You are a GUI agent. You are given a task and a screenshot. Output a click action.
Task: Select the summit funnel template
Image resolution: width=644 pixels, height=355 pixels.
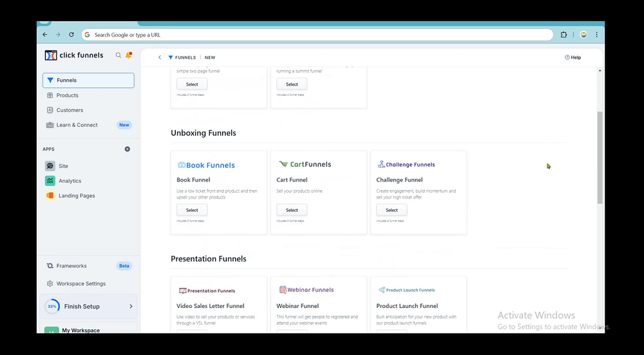point(292,84)
